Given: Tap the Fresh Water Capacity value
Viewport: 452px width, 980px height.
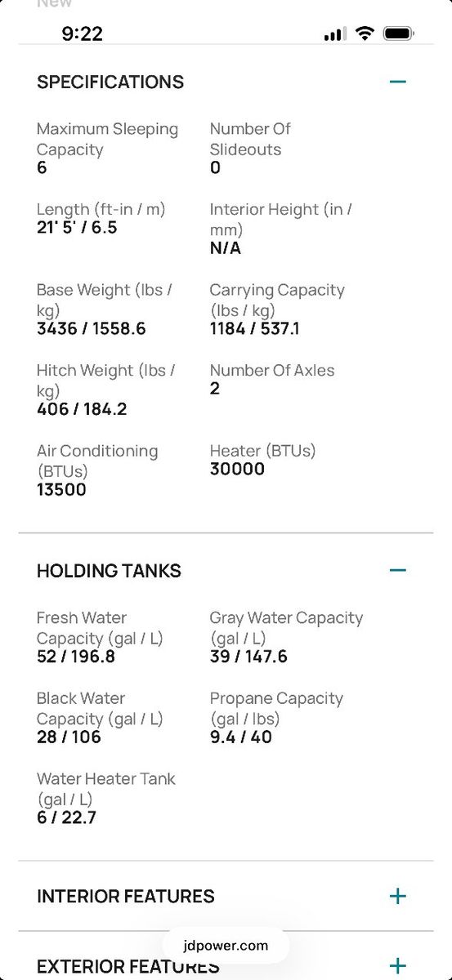Looking at the screenshot, I should [78, 657].
